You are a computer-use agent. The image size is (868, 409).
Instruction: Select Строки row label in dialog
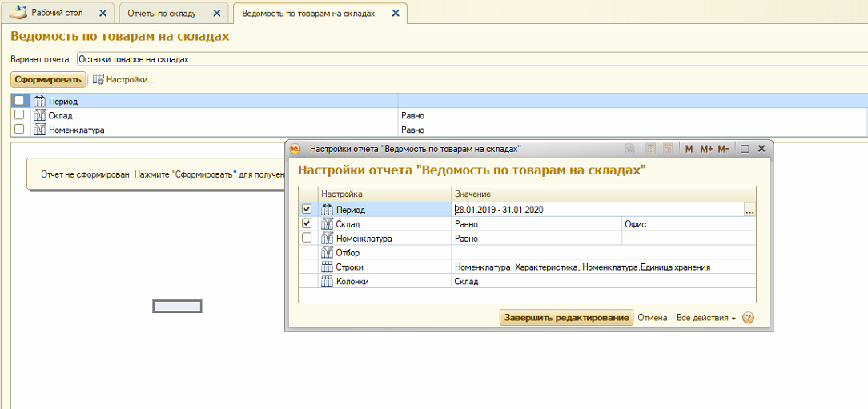click(x=349, y=267)
